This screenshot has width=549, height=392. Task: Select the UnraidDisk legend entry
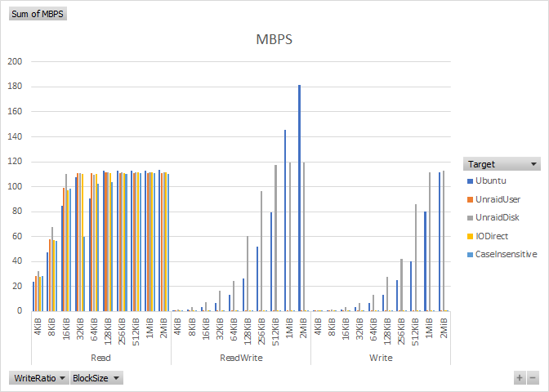pos(498,217)
